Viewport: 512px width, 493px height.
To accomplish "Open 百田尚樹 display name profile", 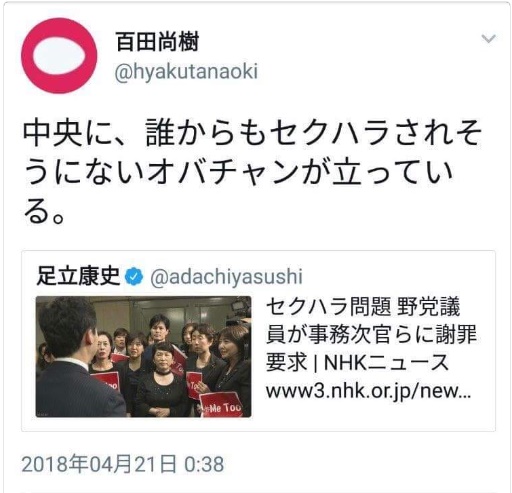I will tap(157, 42).
